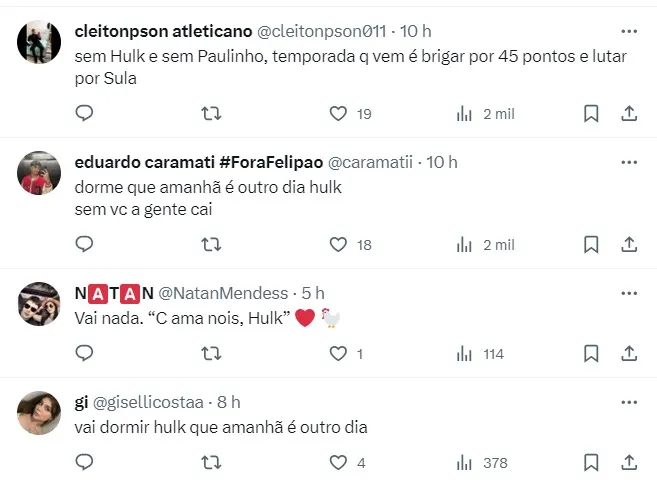Repost NatanMendess's tweet
657x480 pixels.
[x=211, y=353]
